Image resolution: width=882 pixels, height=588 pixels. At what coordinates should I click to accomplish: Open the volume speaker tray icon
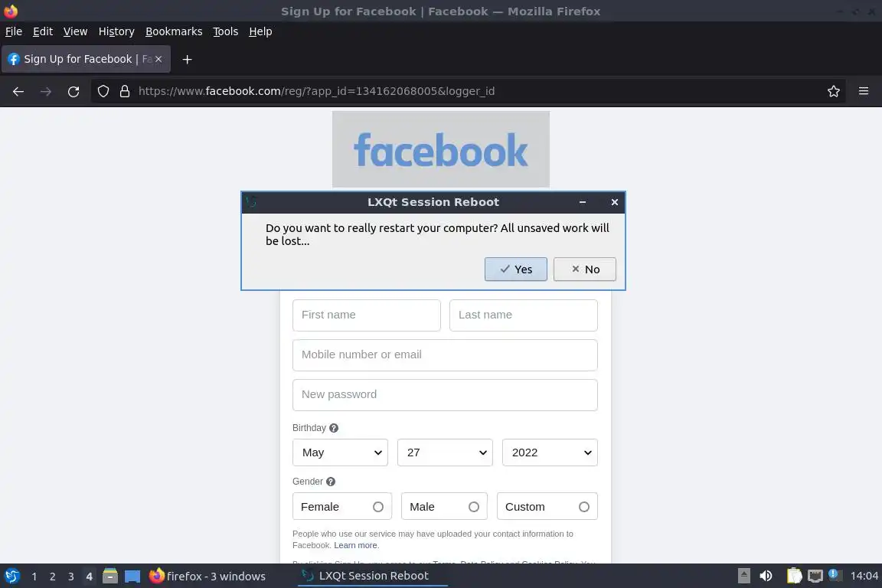766,576
